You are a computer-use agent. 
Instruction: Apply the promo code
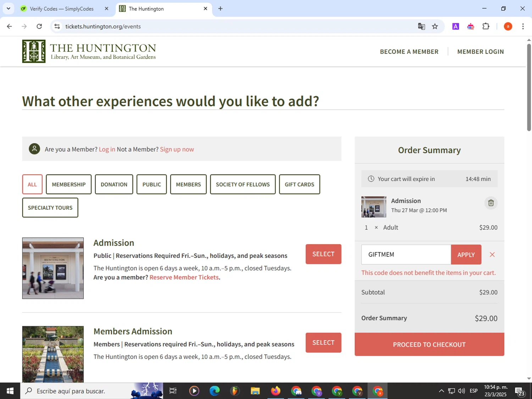[x=466, y=254]
